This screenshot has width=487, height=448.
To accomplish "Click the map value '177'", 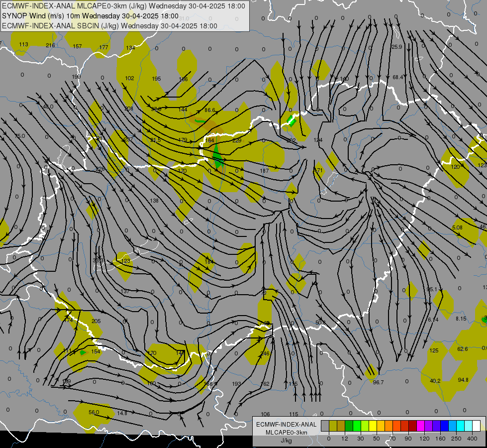I will (x=104, y=47).
